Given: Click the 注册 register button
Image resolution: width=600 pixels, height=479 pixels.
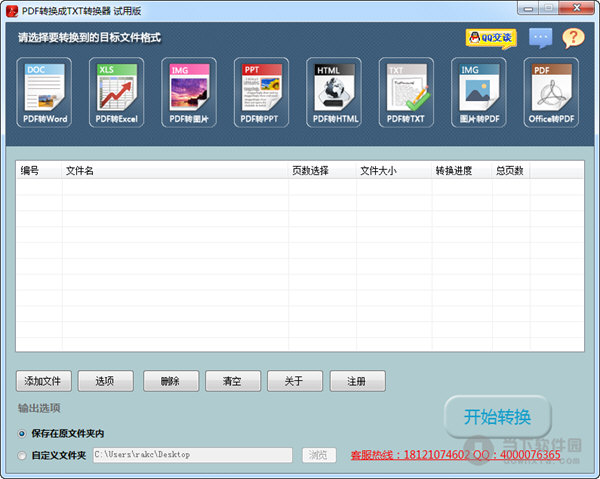Looking at the screenshot, I should click(x=357, y=381).
